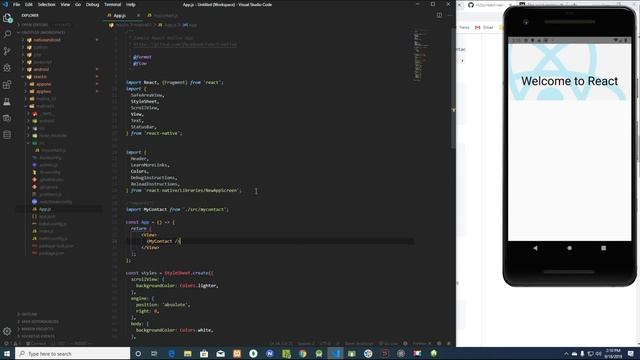Show hidden system tray icons chevron

tap(566, 353)
